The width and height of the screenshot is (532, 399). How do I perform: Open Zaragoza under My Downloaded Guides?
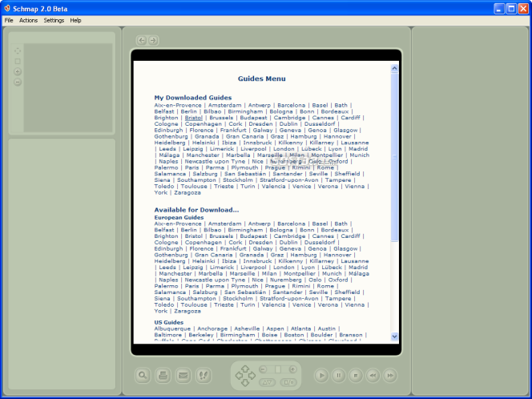(x=187, y=193)
